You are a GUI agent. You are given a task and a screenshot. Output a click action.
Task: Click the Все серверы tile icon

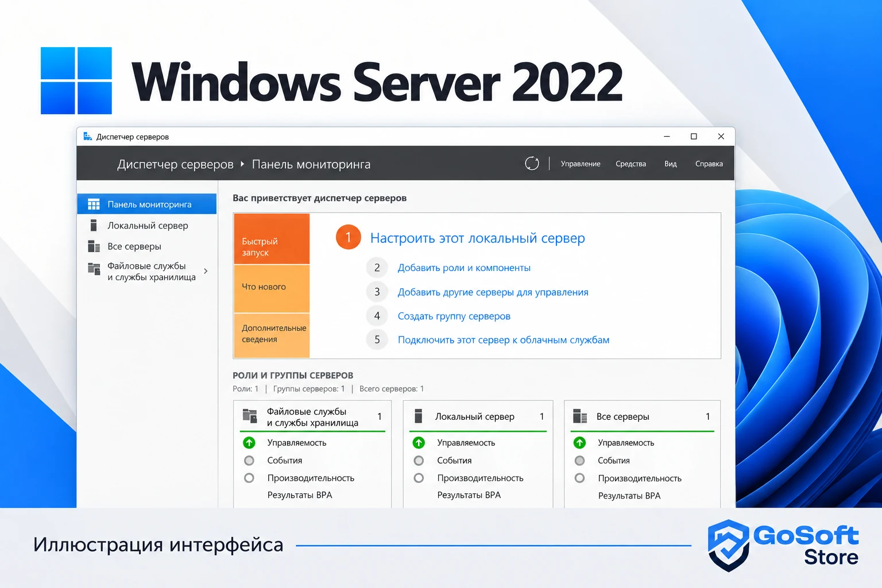point(580,416)
